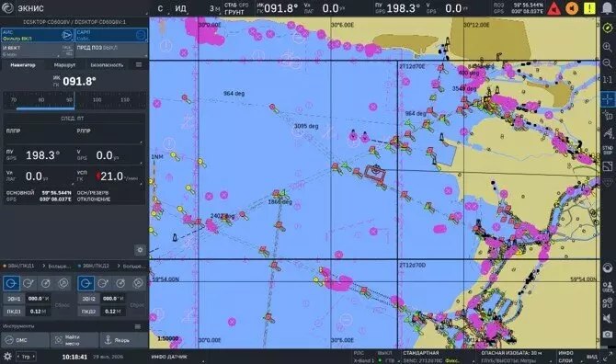
Task: Click the ОСНОВНОЙ GPS position coordinates
Action: pyautogui.click(x=55, y=196)
